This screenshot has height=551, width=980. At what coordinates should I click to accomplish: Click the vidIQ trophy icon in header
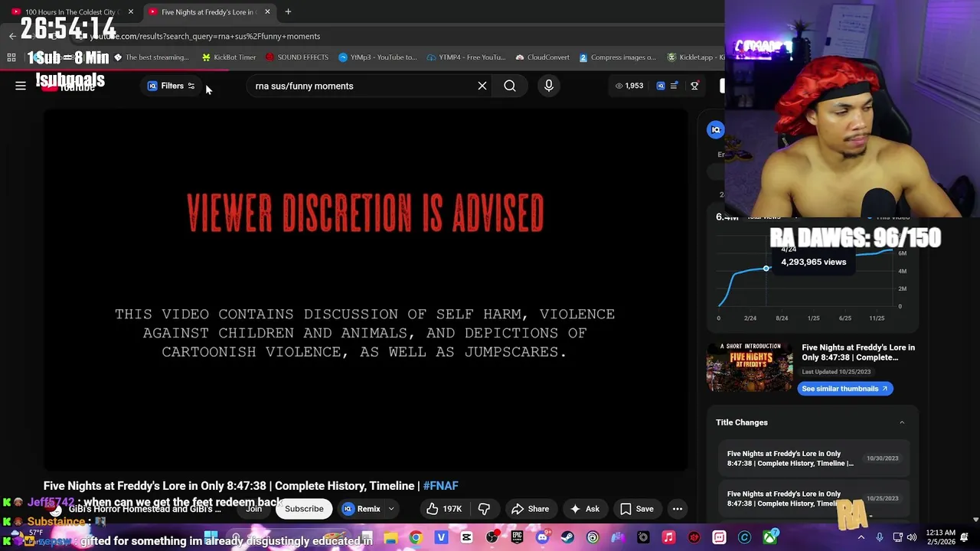coord(694,86)
